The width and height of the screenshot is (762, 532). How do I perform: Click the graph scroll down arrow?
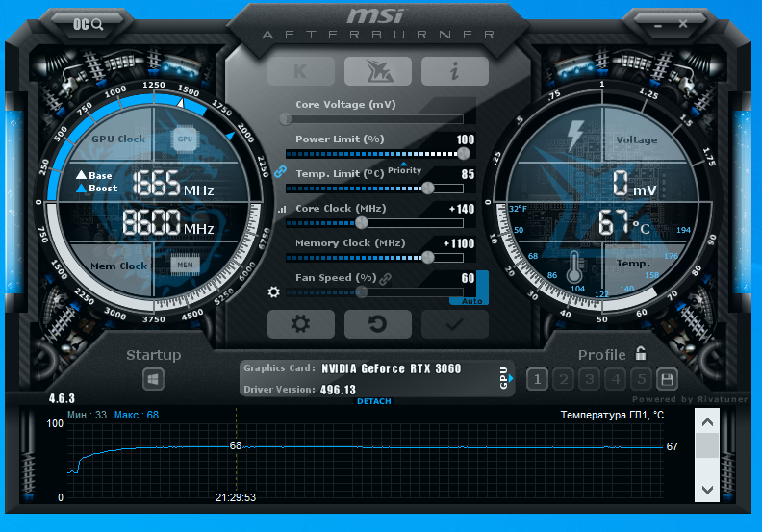click(x=707, y=490)
